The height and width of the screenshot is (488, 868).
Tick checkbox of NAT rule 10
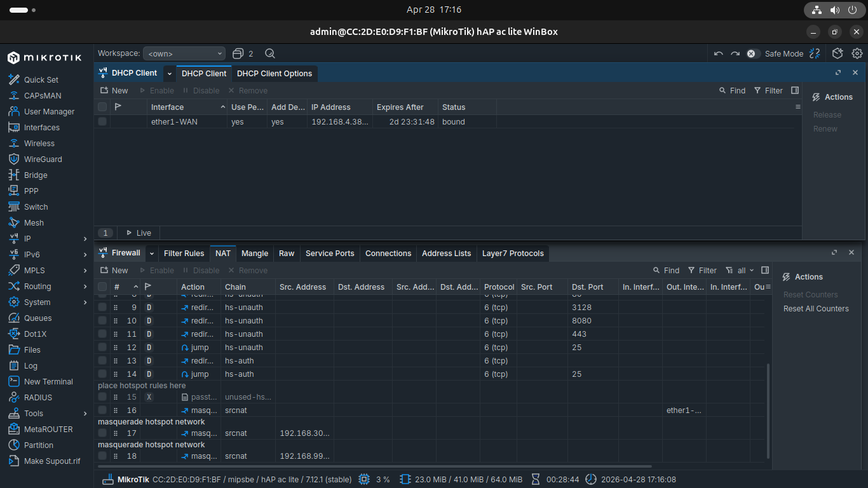pos(102,320)
